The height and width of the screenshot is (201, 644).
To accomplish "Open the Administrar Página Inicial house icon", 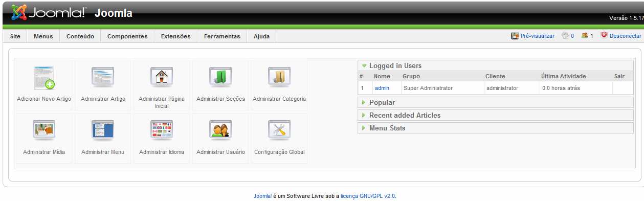I will click(162, 77).
